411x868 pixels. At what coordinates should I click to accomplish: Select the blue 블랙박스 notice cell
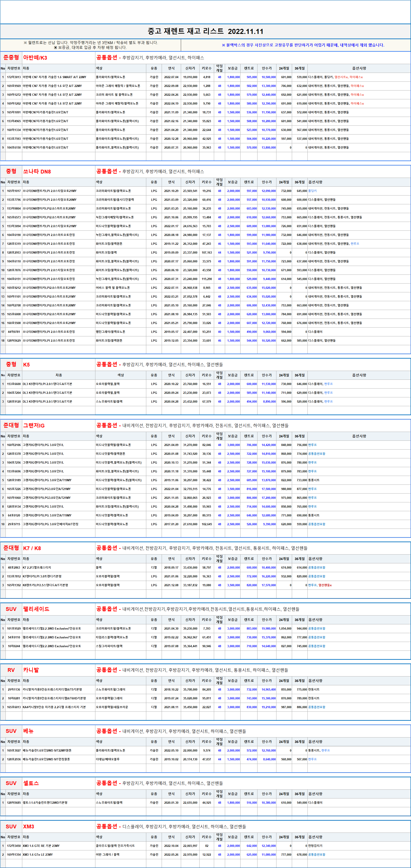pyautogui.click(x=296, y=45)
